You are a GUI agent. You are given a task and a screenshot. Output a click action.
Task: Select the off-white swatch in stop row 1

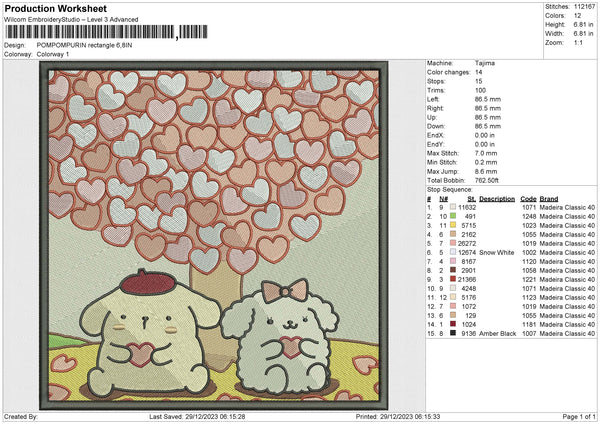point(453,207)
